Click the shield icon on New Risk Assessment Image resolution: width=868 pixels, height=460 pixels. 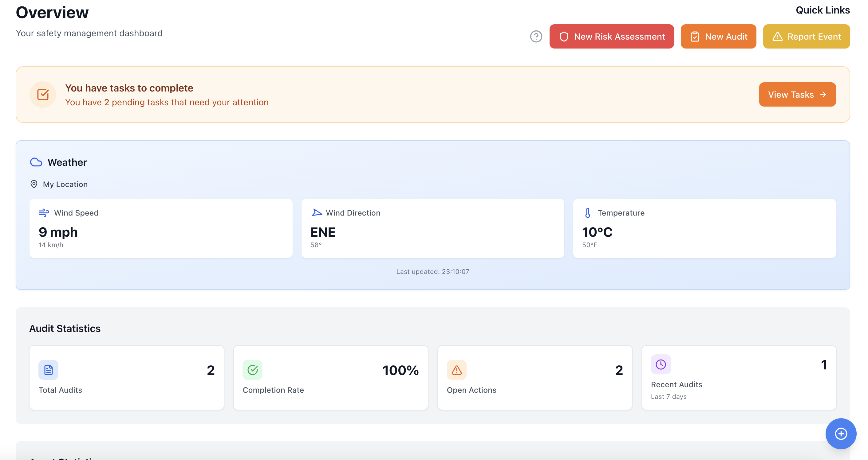coord(565,36)
